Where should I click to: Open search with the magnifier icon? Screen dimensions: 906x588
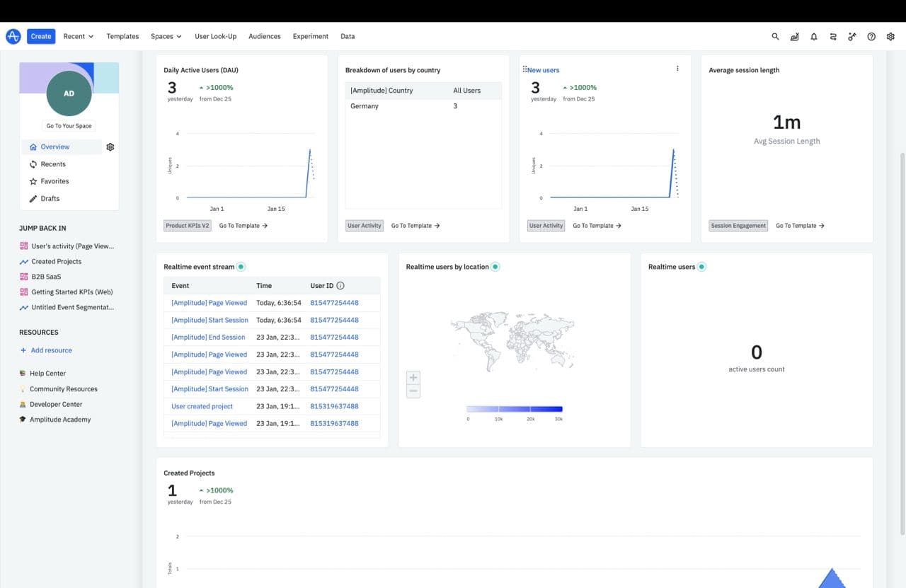click(x=775, y=36)
